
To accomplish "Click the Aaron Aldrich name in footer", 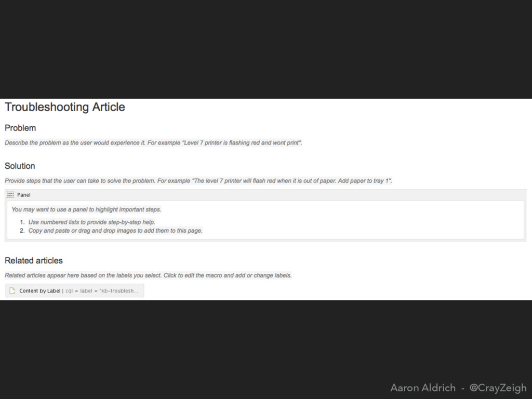I will pyautogui.click(x=423, y=388).
